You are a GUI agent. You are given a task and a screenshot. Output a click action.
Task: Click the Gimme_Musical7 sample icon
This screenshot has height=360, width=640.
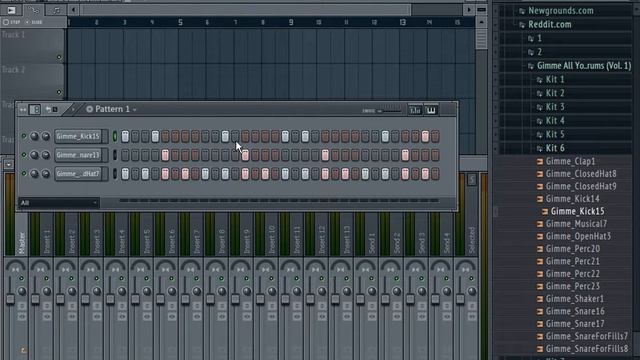[x=540, y=224]
